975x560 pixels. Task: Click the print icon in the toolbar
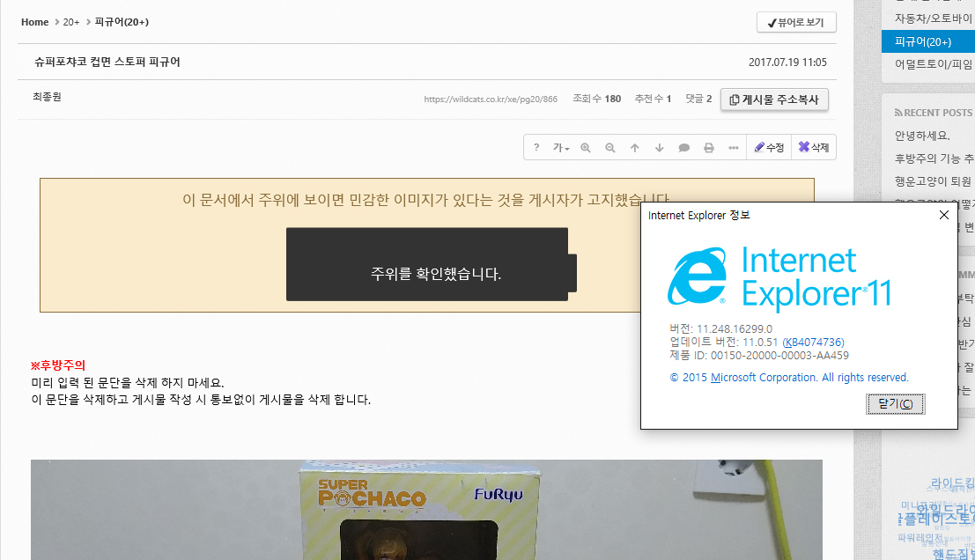(x=709, y=147)
